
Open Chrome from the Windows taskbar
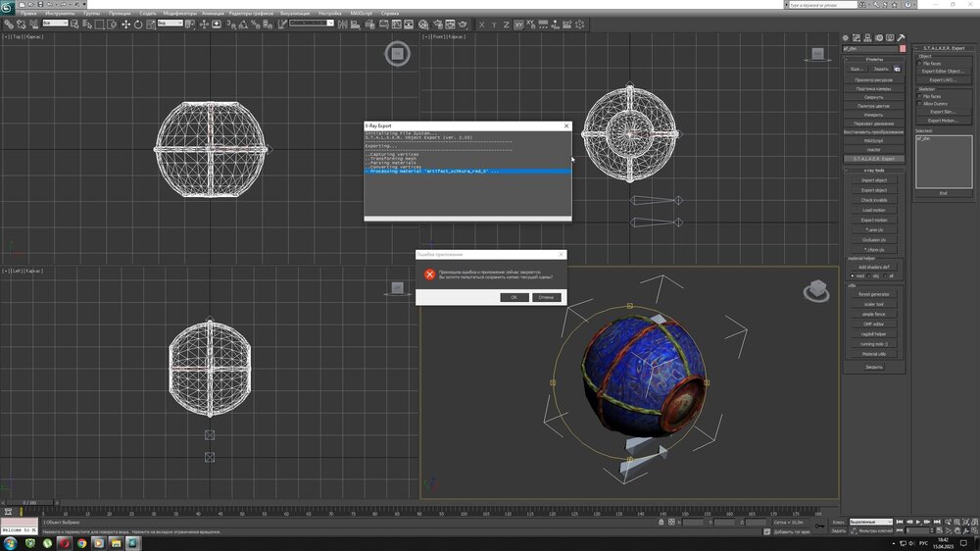[81, 542]
